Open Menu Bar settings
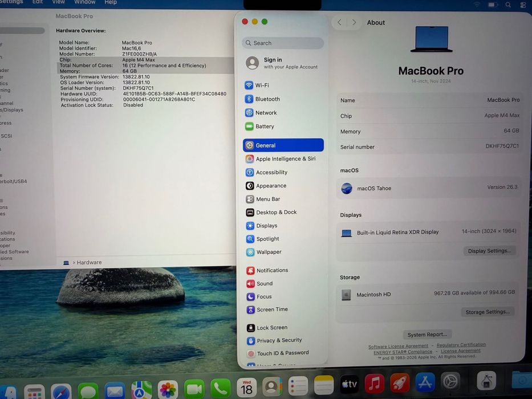The image size is (532, 399). point(283,199)
